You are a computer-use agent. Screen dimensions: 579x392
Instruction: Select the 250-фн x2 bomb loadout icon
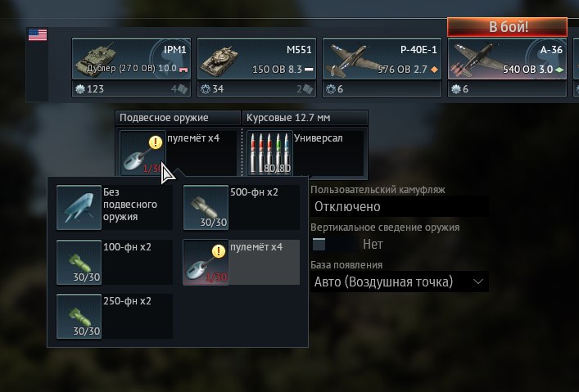click(x=79, y=317)
